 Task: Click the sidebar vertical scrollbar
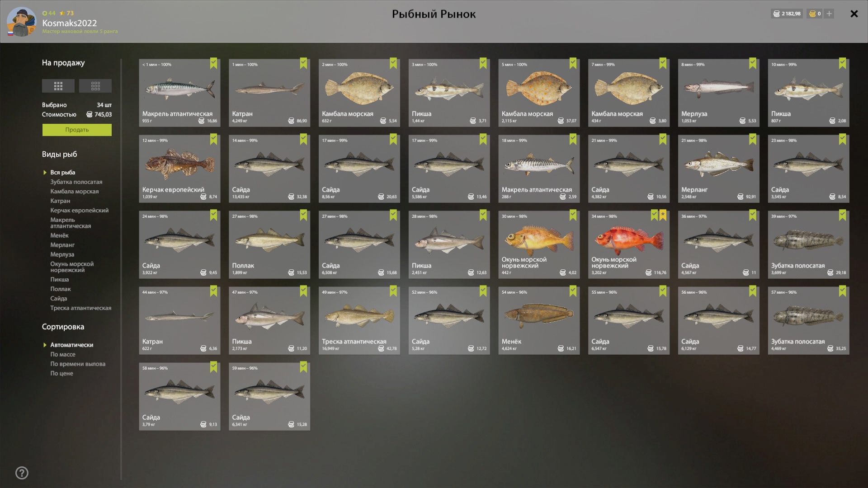[121, 269]
